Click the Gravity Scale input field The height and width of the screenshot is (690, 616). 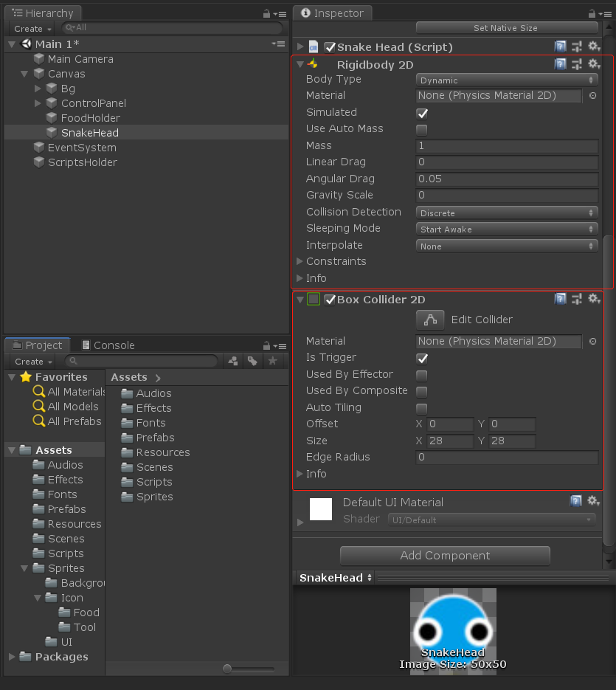[507, 195]
